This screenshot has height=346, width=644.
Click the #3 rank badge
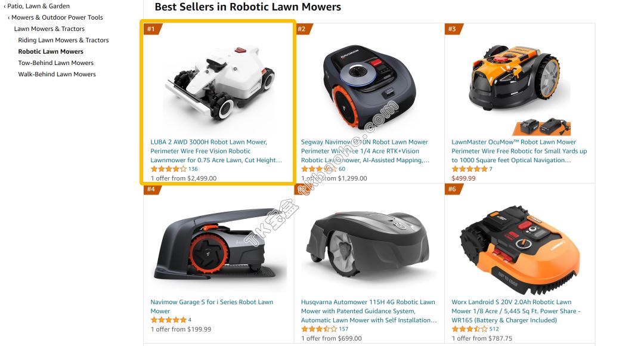tap(453, 29)
